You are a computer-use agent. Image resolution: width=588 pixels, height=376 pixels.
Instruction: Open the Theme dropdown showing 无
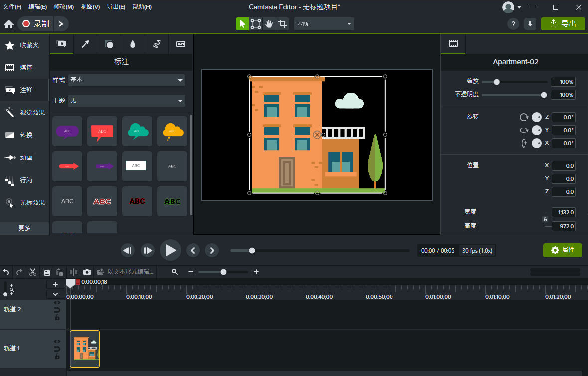coord(126,101)
